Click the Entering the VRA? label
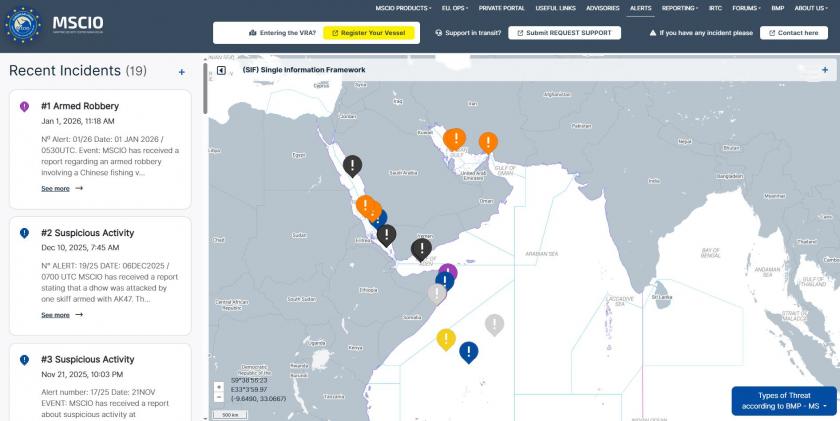Image resolution: width=840 pixels, height=421 pixels. [x=288, y=33]
